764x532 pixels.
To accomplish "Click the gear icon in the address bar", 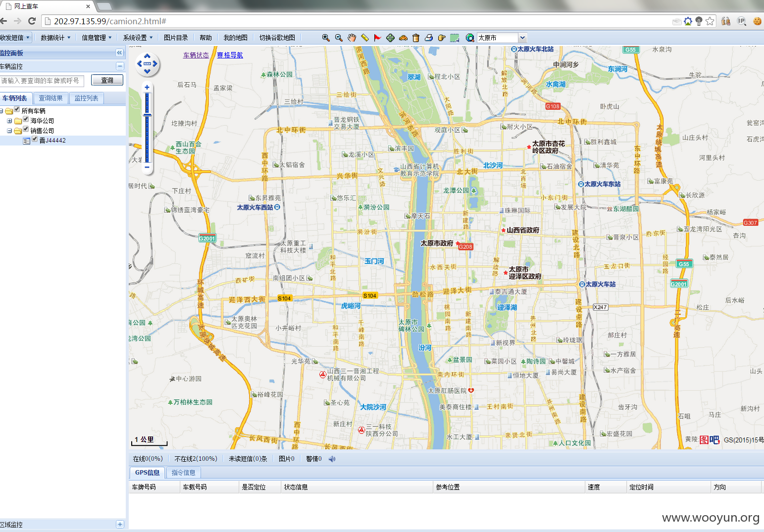I will point(688,21).
